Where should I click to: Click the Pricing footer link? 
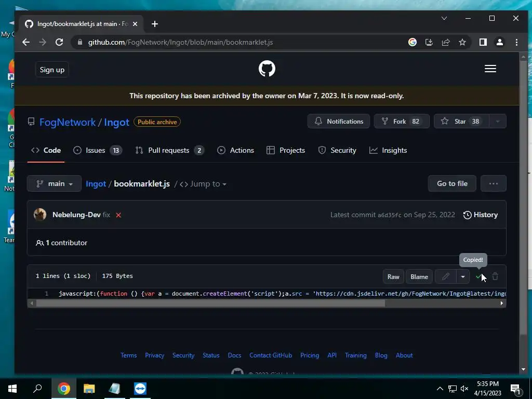click(310, 355)
